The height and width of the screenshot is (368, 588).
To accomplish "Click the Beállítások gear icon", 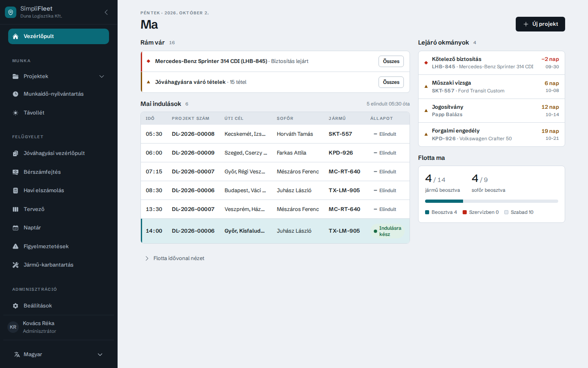I will 16,306.
